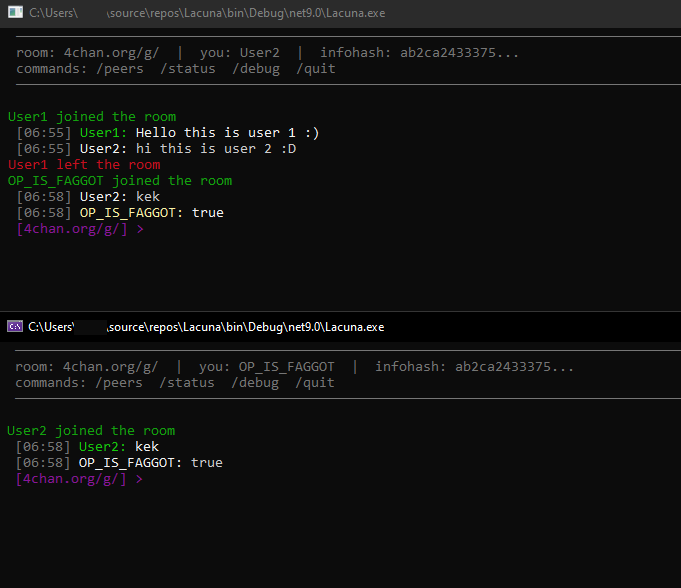Click the green 'User1 joined the room' line

pos(92,117)
